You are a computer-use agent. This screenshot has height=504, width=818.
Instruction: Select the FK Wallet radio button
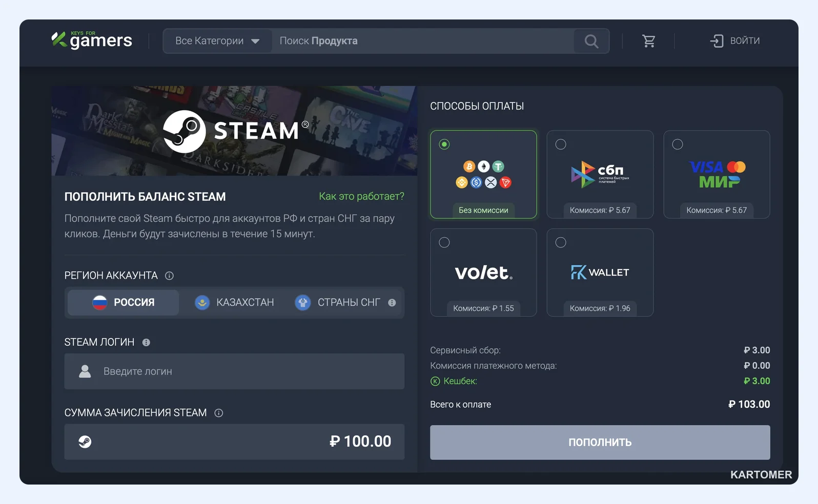tap(561, 242)
